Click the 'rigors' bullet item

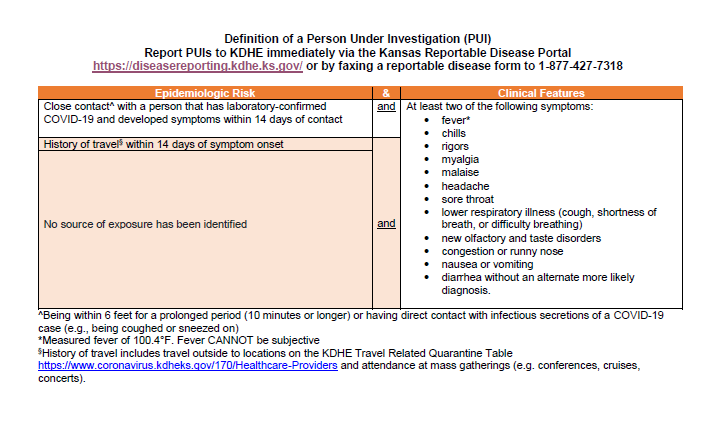click(x=455, y=146)
